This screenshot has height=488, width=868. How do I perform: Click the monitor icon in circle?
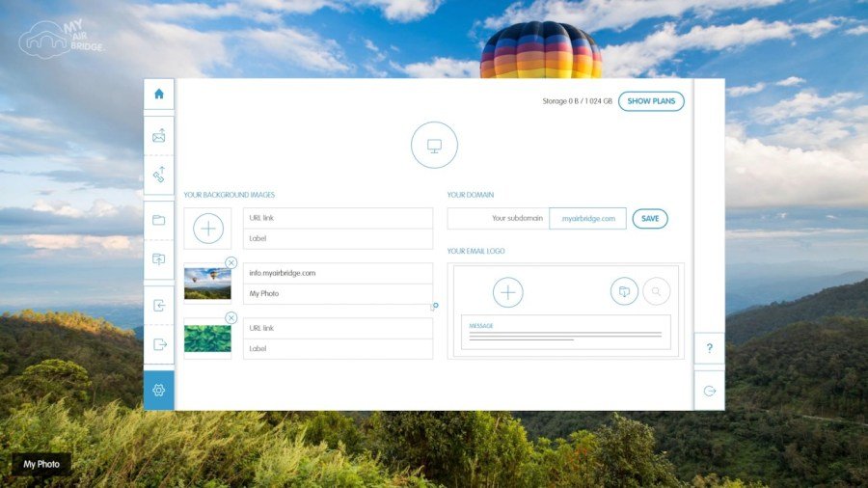[434, 146]
